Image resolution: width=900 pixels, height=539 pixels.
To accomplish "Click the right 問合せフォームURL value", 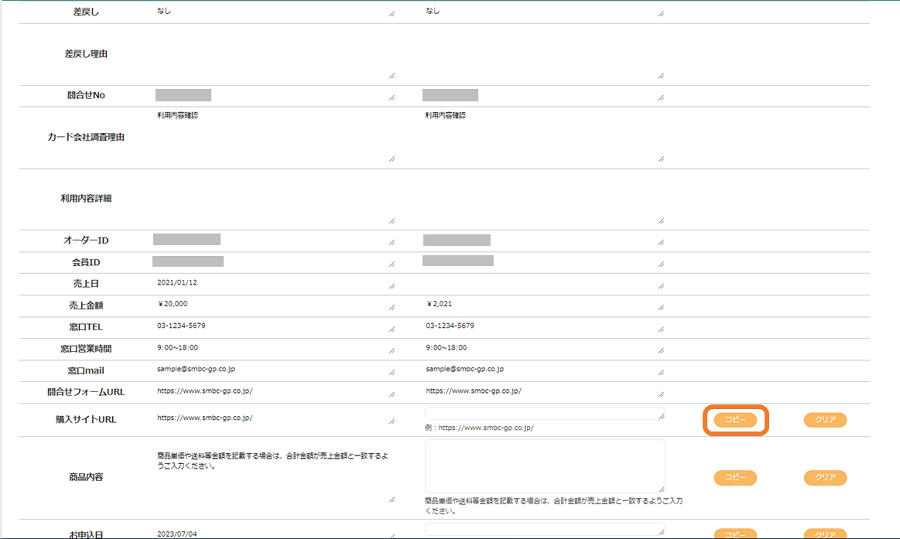I will pyautogui.click(x=474, y=391).
